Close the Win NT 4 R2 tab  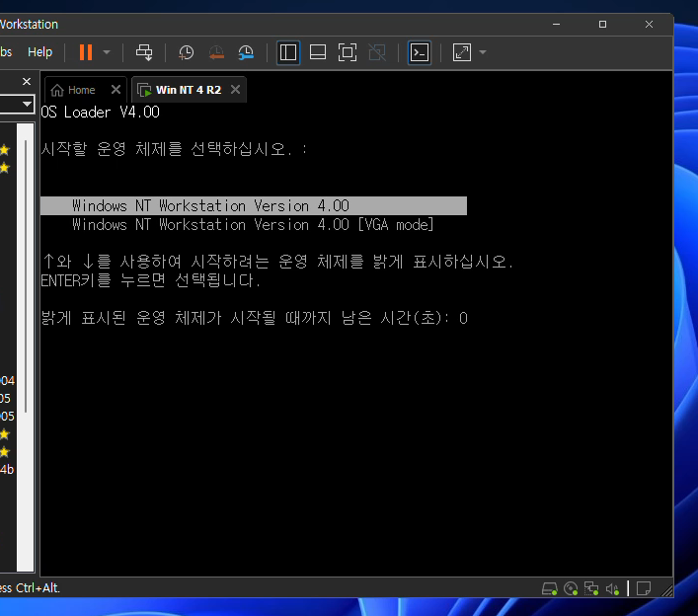pos(236,90)
